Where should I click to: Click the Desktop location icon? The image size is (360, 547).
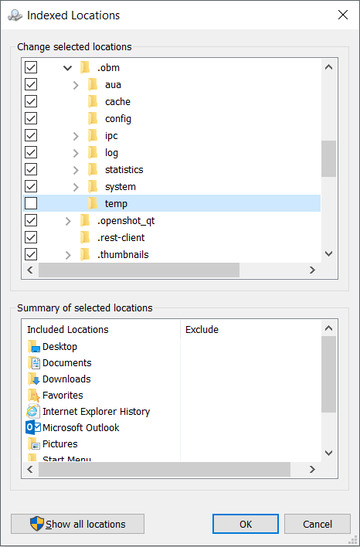point(34,347)
